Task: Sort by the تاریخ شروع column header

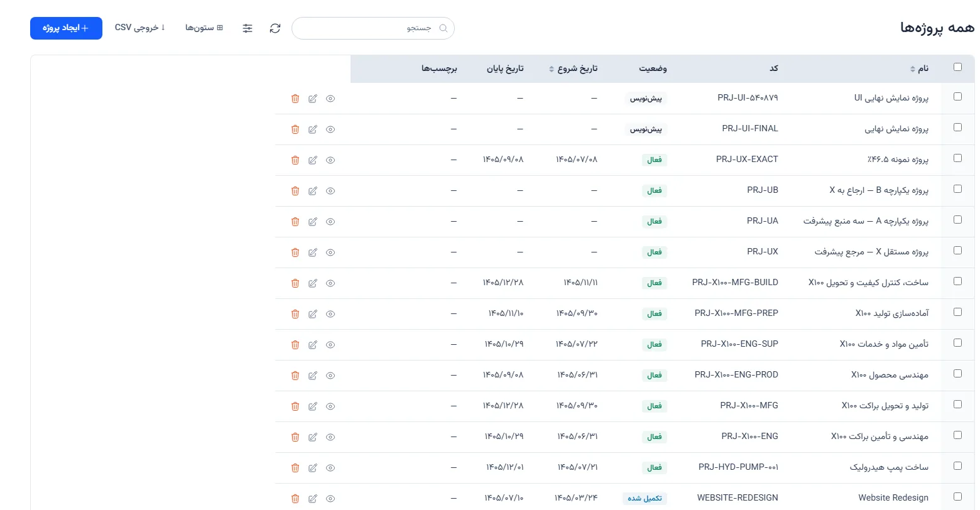Action: point(574,68)
